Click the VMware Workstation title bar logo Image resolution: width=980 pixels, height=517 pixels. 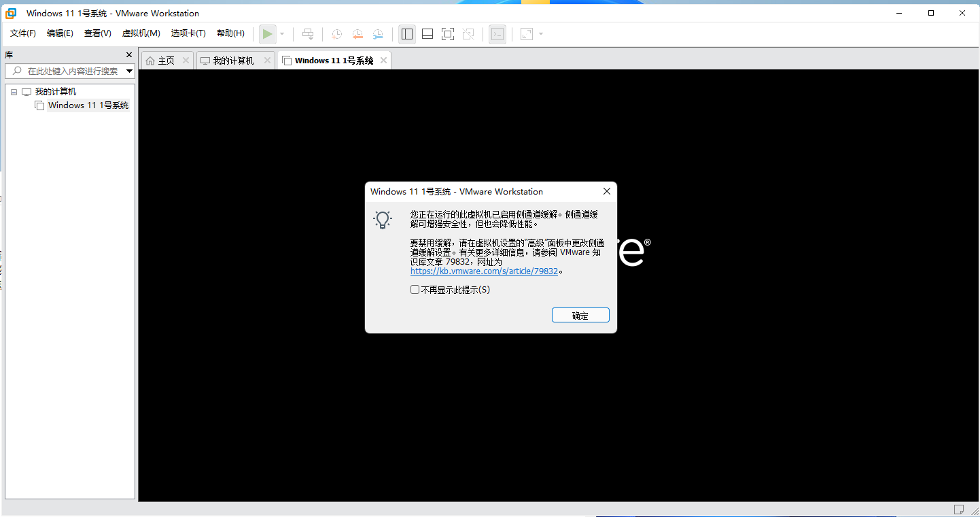[x=12, y=13]
